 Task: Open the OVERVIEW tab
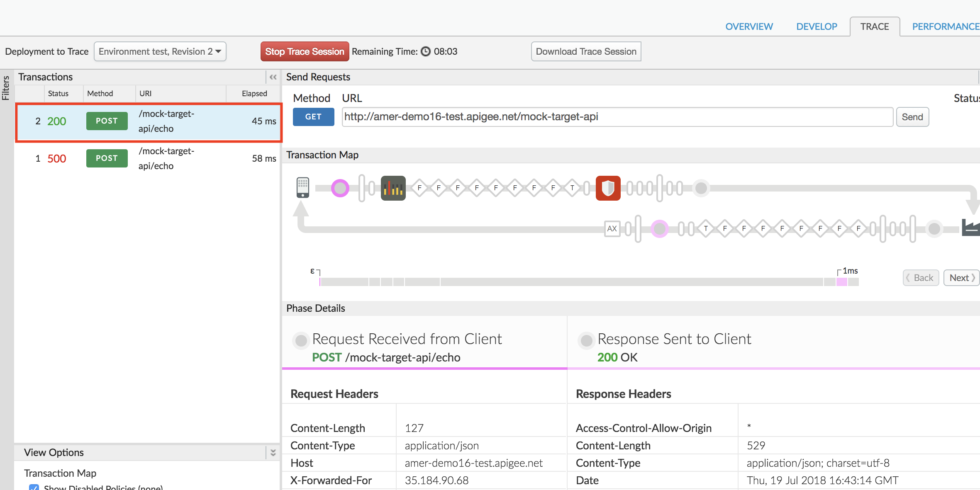749,27
